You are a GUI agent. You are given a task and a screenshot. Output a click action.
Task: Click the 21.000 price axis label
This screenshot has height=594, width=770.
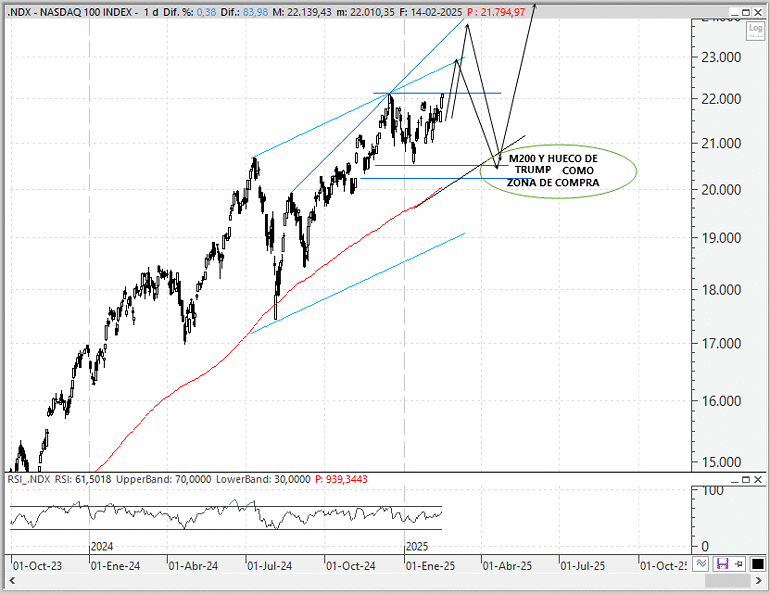pyautogui.click(x=721, y=144)
